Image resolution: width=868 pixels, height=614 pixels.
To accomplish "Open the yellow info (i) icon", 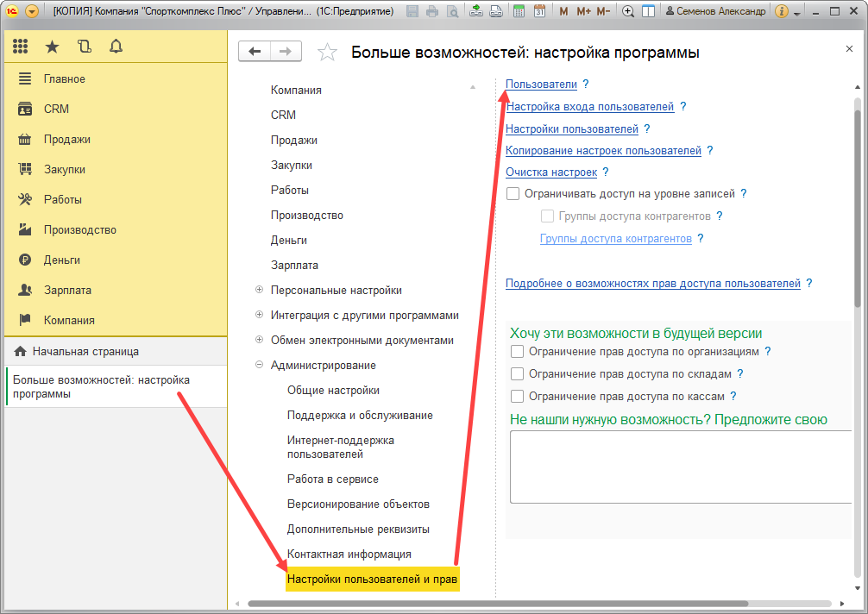I will (782, 11).
